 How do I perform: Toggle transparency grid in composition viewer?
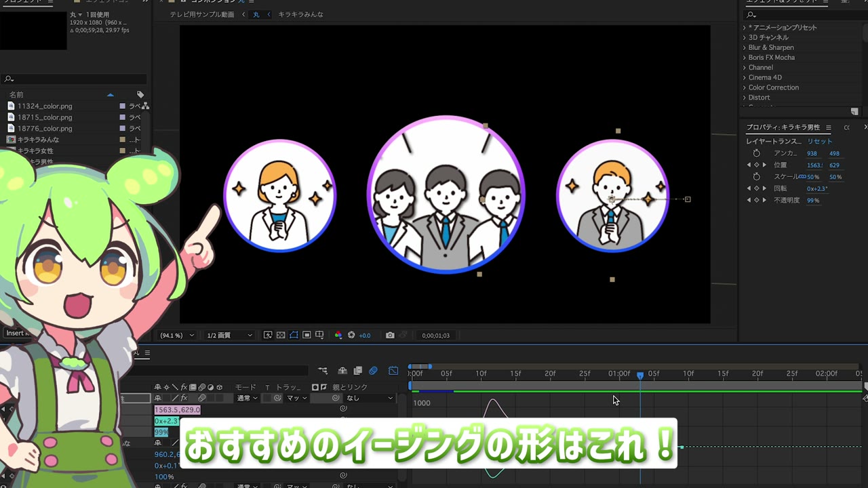(x=281, y=335)
